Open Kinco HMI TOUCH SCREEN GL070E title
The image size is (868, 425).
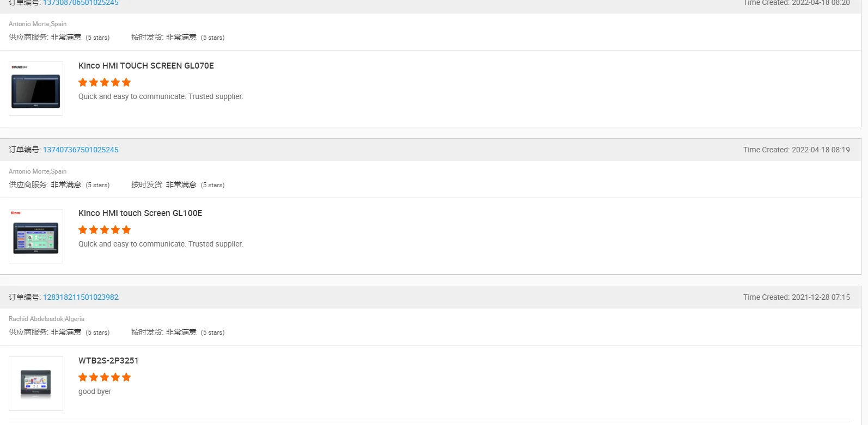(x=146, y=66)
